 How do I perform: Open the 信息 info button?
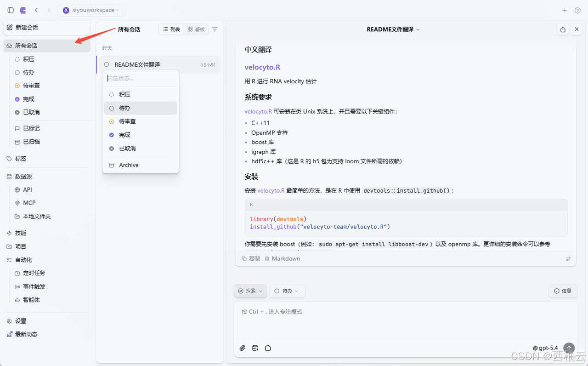(x=563, y=291)
